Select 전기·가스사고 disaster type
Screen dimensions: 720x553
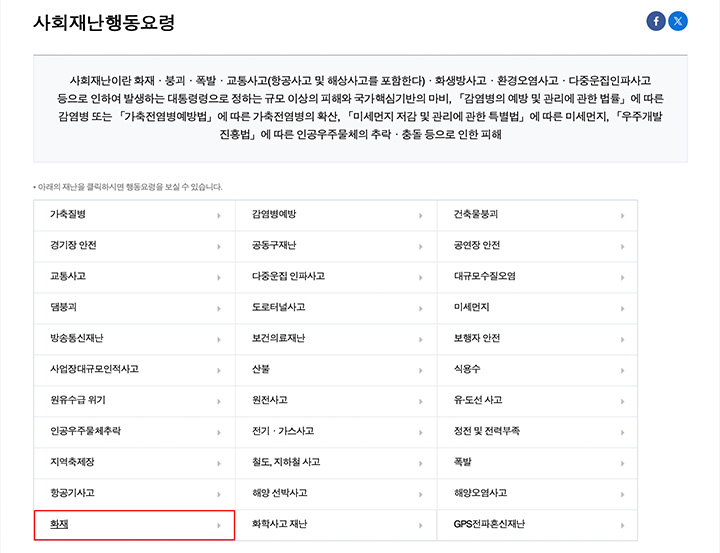click(x=336, y=432)
